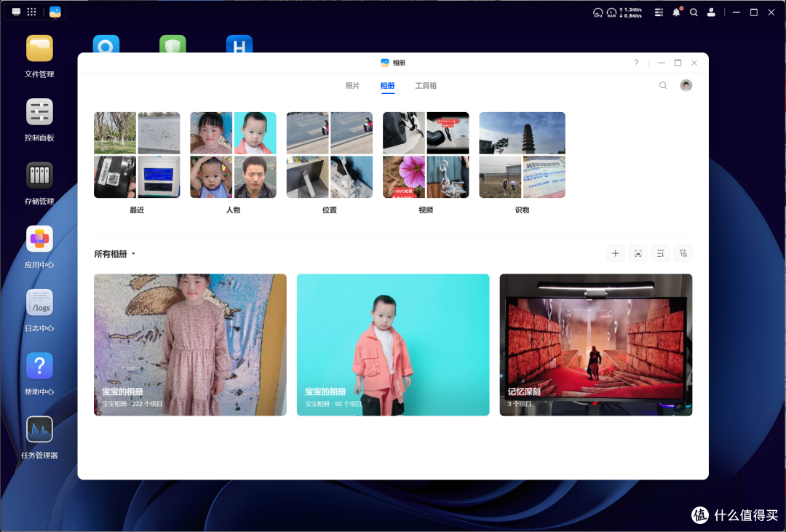
Task: Click the 相册 title in the window header
Action: [399, 63]
